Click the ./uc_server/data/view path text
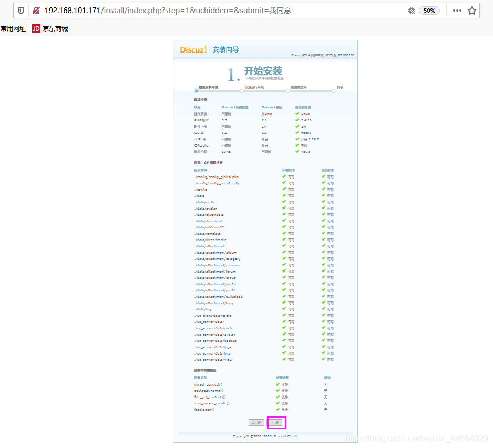493x448 pixels. click(x=213, y=359)
